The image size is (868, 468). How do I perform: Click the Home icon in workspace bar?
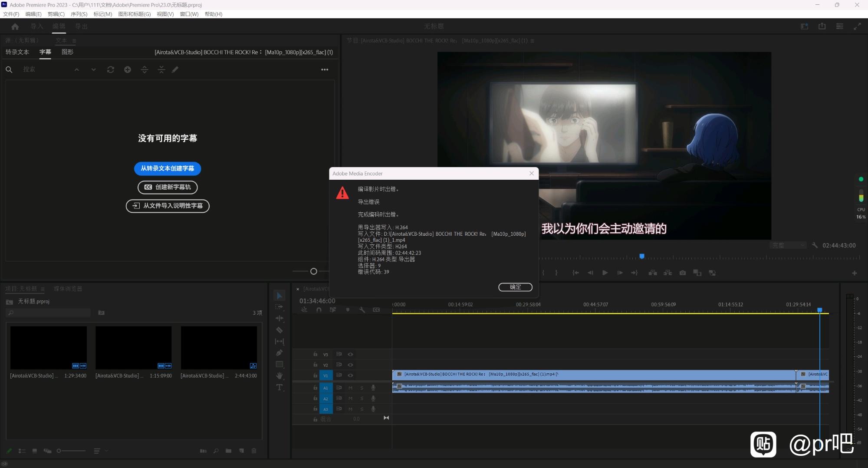click(15, 26)
